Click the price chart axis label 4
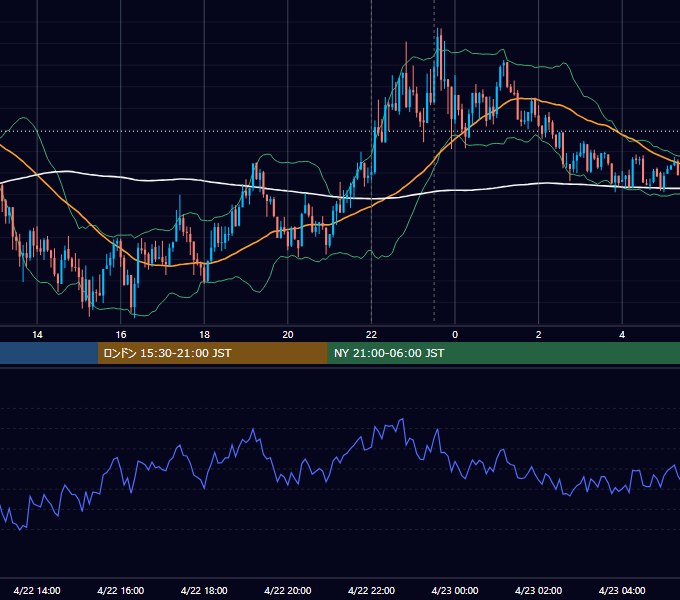This screenshot has width=680, height=600. click(622, 335)
